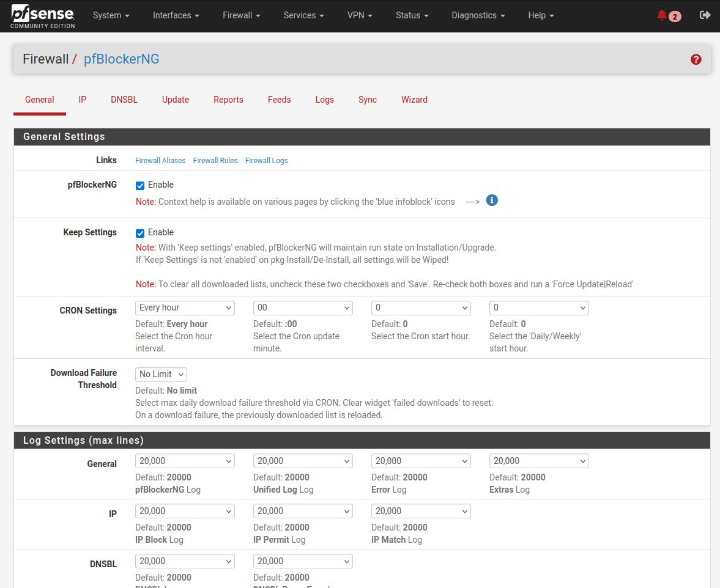The height and width of the screenshot is (588, 720).
Task: Open the Firewall Logs link
Action: [266, 160]
